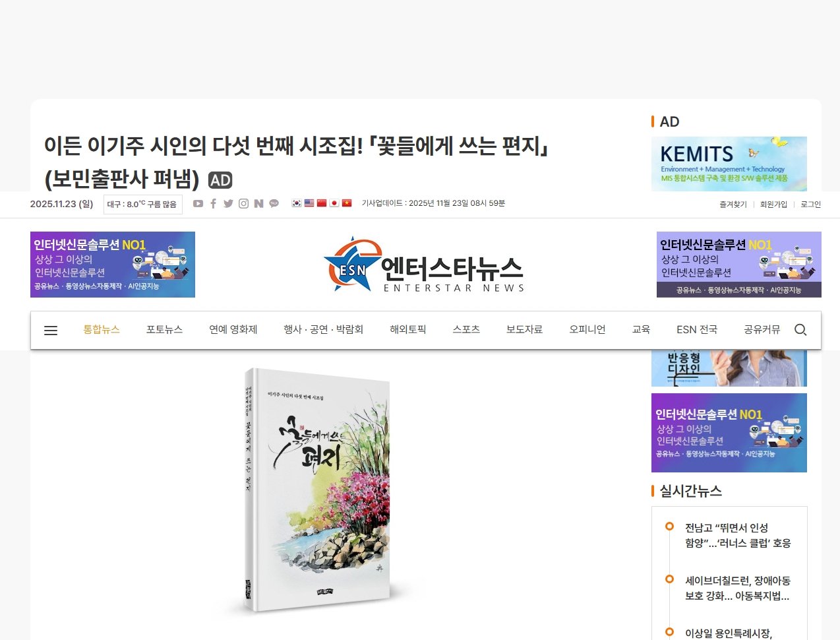Click the 회원가입 link
The image size is (840, 640).
[x=773, y=205]
